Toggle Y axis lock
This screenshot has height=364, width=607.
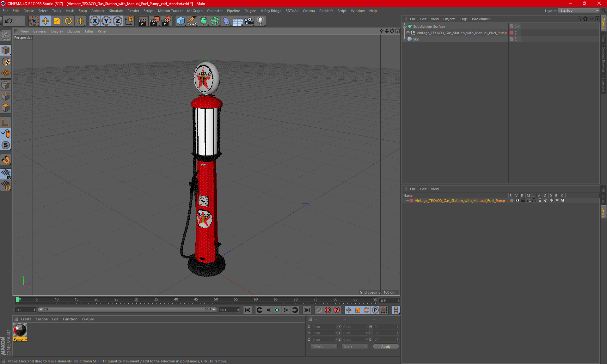[106, 21]
